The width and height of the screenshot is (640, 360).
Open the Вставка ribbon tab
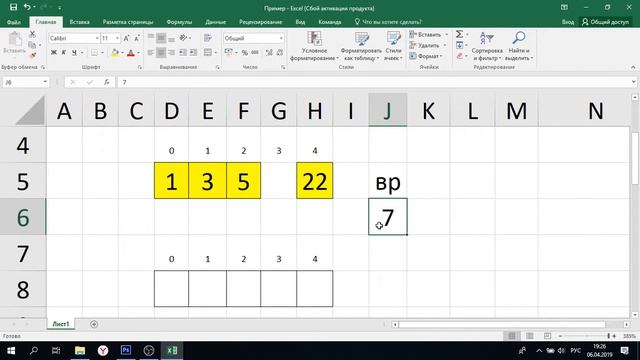[79, 22]
